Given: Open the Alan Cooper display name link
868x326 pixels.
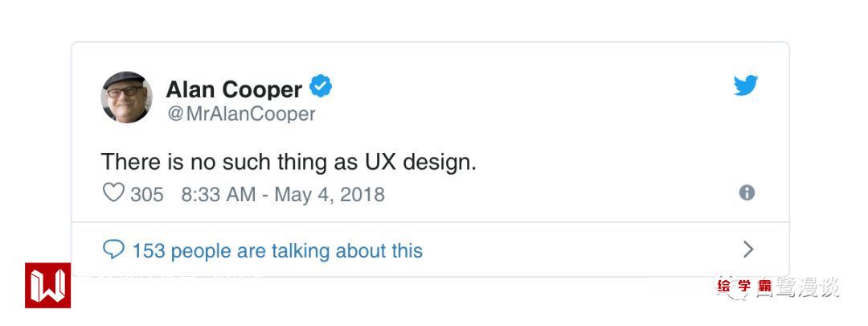Looking at the screenshot, I should click(234, 89).
